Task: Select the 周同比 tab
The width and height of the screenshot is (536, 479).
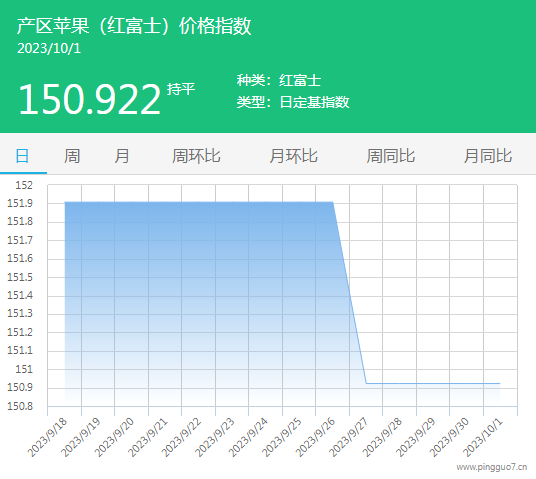Action: tap(391, 156)
